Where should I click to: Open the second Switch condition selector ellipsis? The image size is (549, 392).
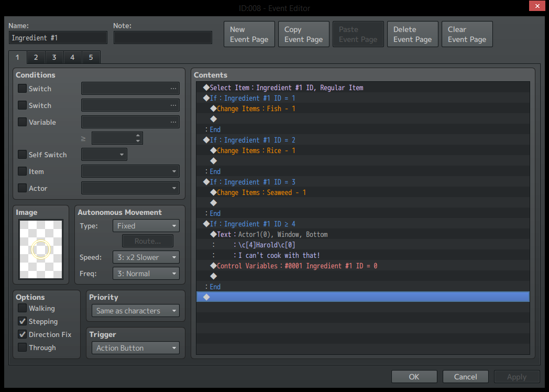173,105
